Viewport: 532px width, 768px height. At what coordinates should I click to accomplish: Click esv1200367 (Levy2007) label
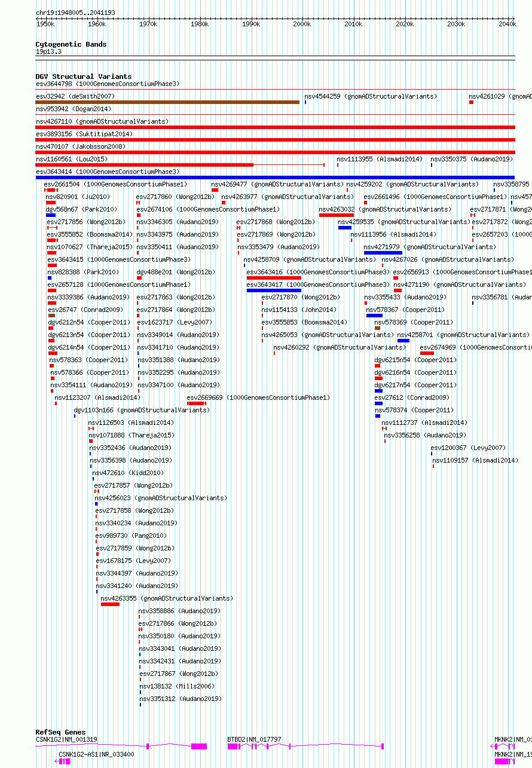pyautogui.click(x=468, y=448)
